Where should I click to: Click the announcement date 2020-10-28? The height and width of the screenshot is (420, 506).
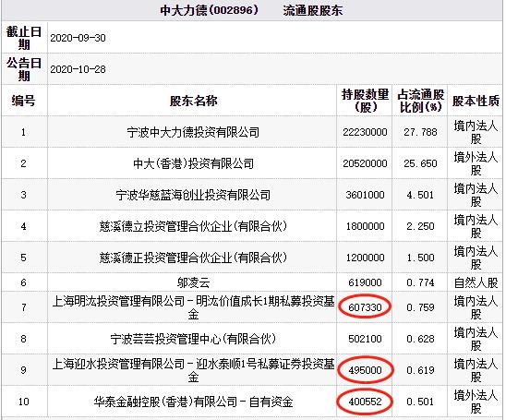tap(78, 69)
